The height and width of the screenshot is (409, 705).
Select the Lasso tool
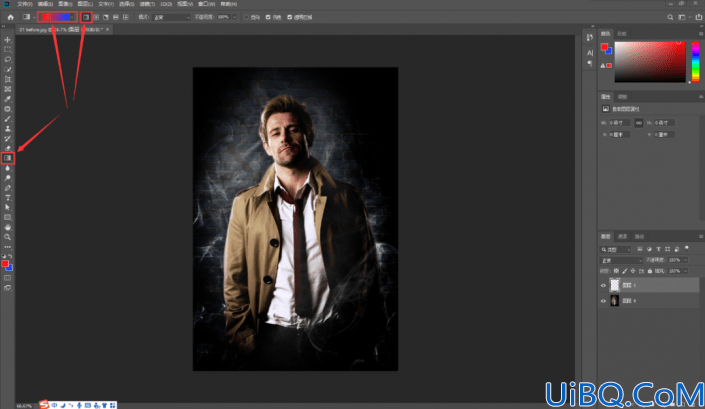point(8,59)
